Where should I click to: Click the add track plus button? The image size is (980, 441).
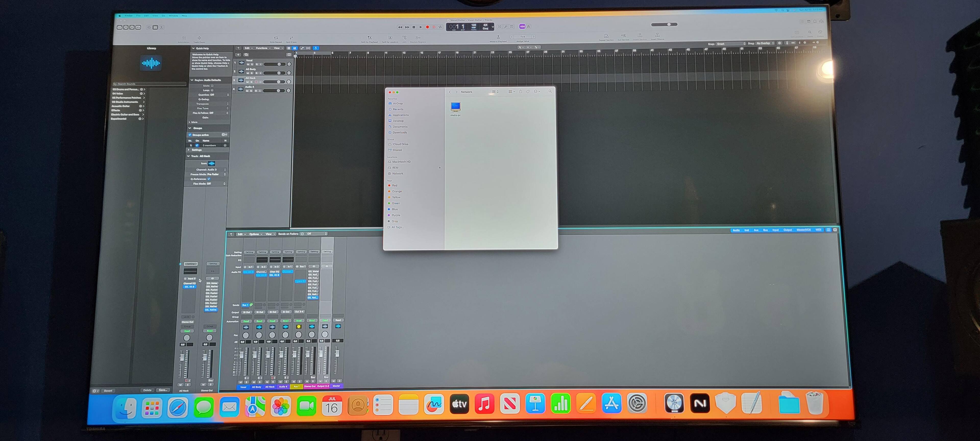click(x=238, y=55)
